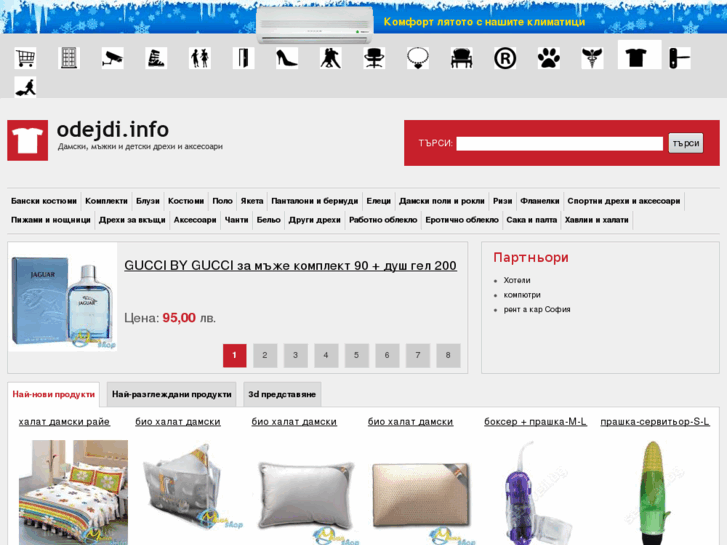Switch to 3d представяне tab
The height and width of the screenshot is (545, 727).
coord(282,394)
